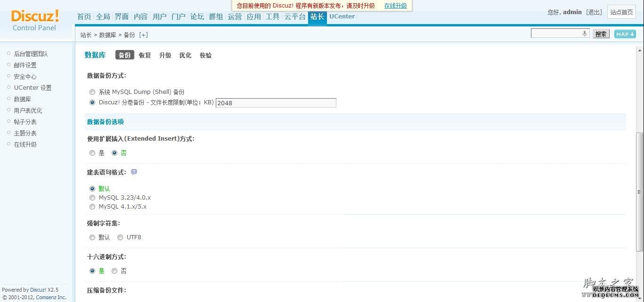644x302 pixels.
Task: Open 后台管理团队 in the sidebar
Action: pos(31,54)
